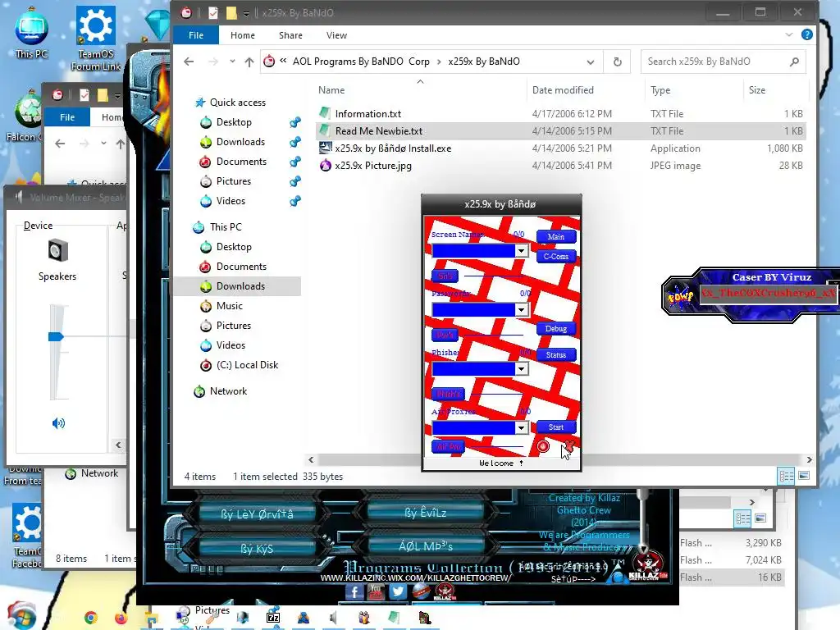The height and width of the screenshot is (630, 840).
Task: Click the Sn's button in x25.9x
Action: click(x=445, y=276)
